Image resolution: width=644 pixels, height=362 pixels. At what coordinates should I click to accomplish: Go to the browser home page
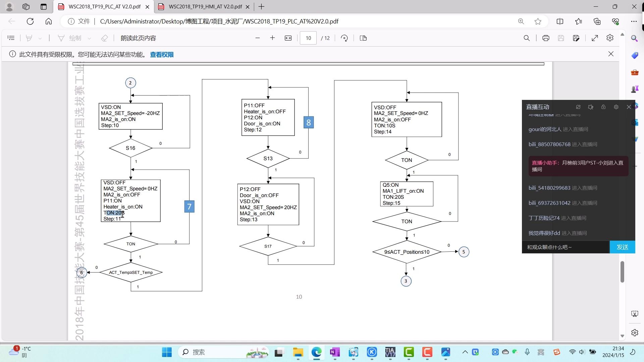[49, 21]
